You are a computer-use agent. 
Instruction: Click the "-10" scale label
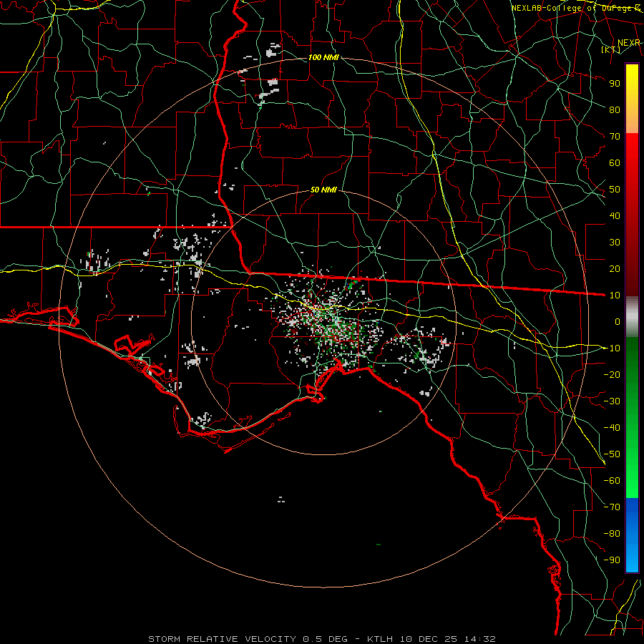point(612,348)
